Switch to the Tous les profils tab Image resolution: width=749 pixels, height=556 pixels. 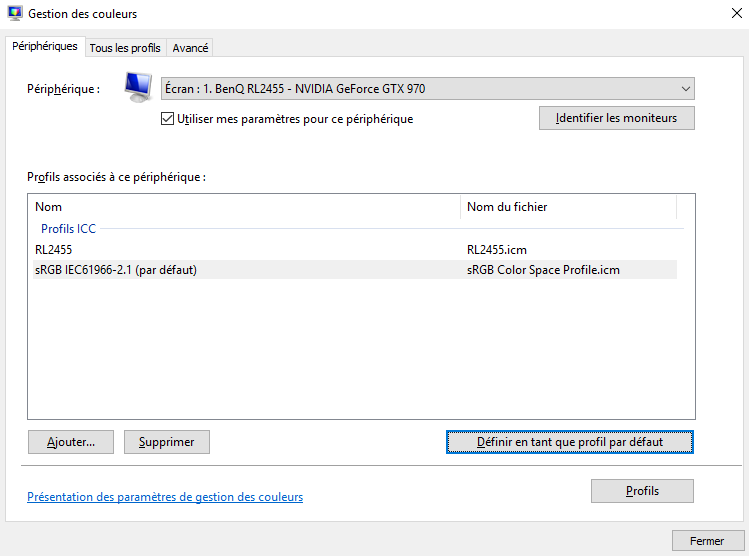tap(125, 48)
